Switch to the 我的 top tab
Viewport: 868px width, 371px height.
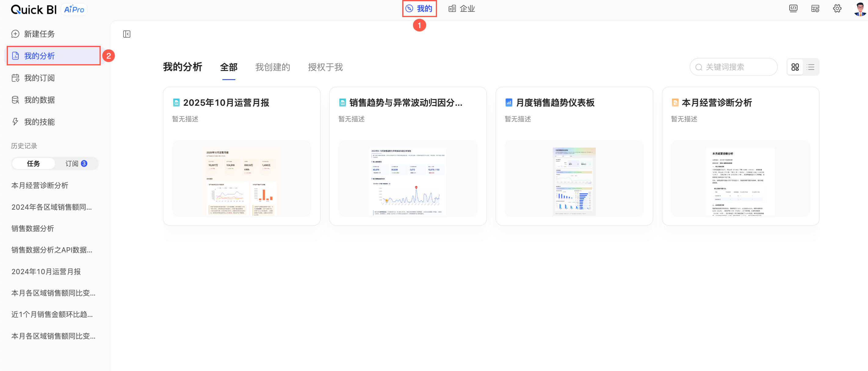coord(419,9)
